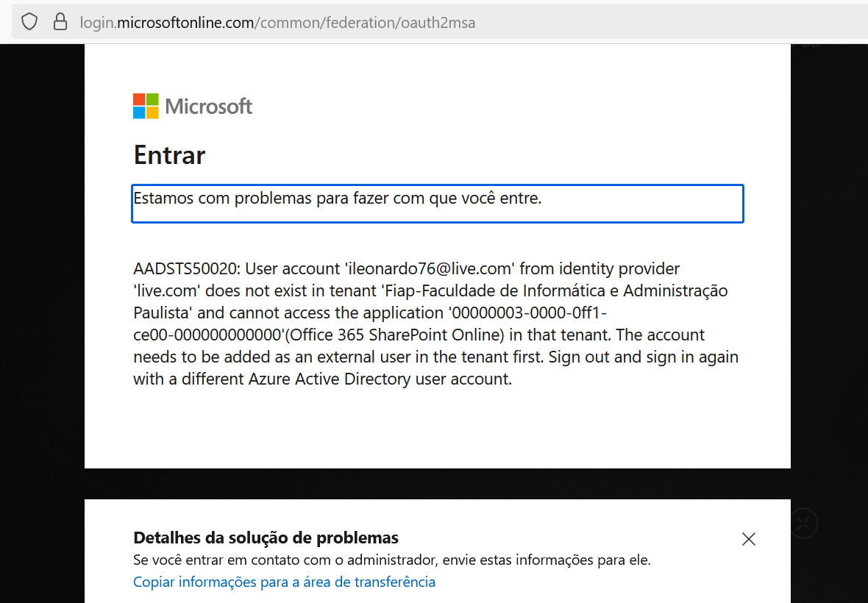Click the application ID '00000003-0000-0ff1-' text
This screenshot has height=603, width=868.
(527, 313)
